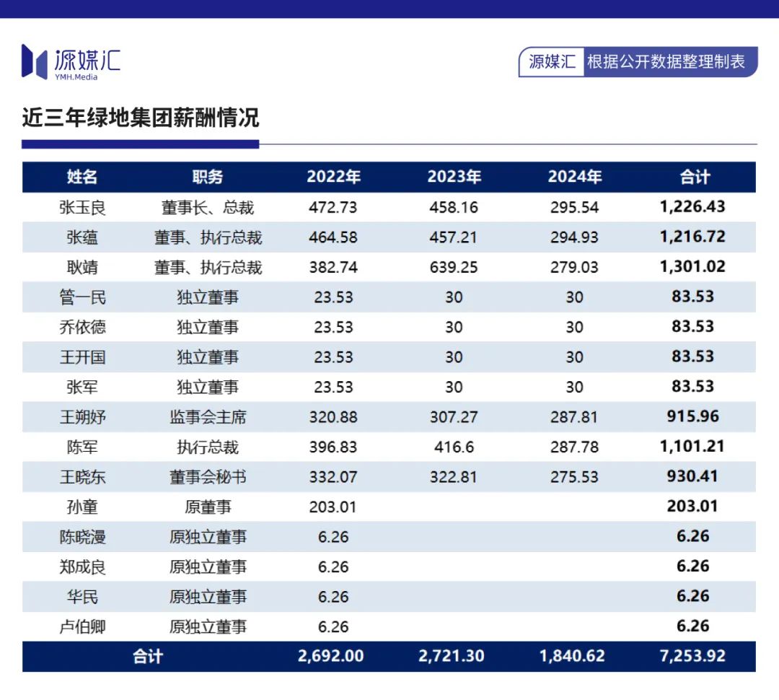The height and width of the screenshot is (700, 779).
Task: Click the total 1,226.43
Action: tap(692, 207)
